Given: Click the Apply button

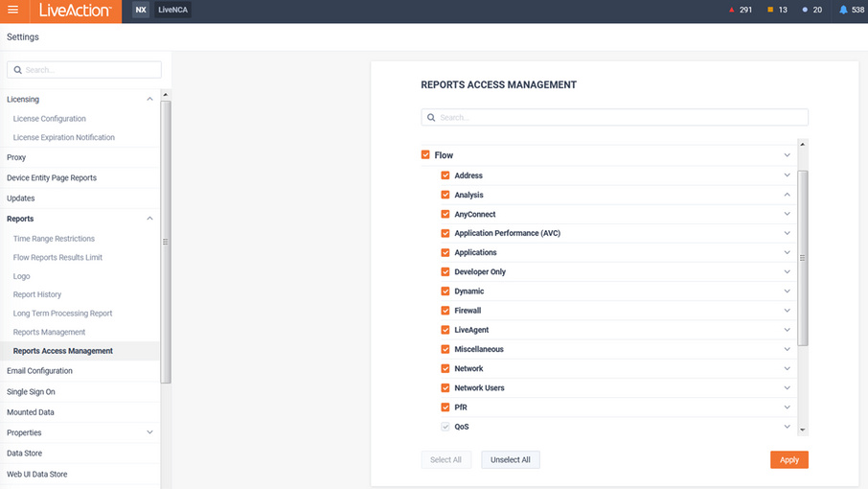Looking at the screenshot, I should pyautogui.click(x=788, y=459).
